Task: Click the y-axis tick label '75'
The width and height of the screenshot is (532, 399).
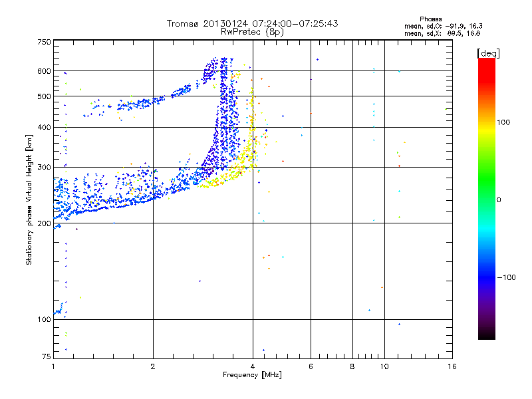Action: [x=47, y=356]
